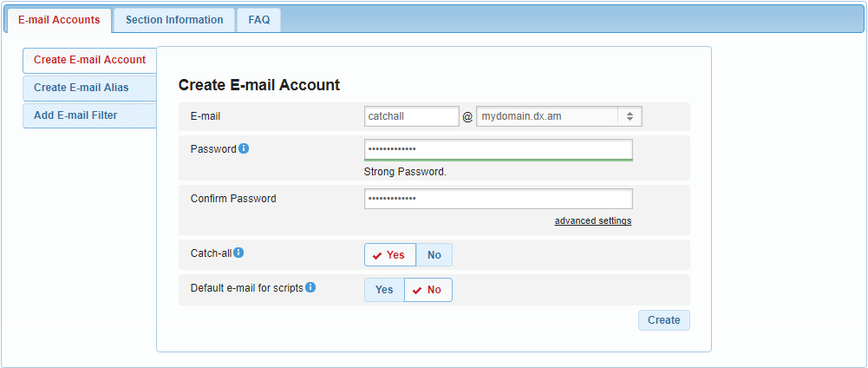This screenshot has height=368, width=868.
Task: Switch to the E-mail Accounts tab
Action: click(59, 20)
